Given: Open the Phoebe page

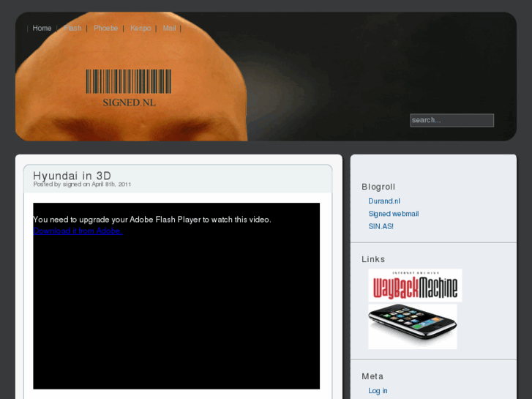Looking at the screenshot, I should coord(106,28).
